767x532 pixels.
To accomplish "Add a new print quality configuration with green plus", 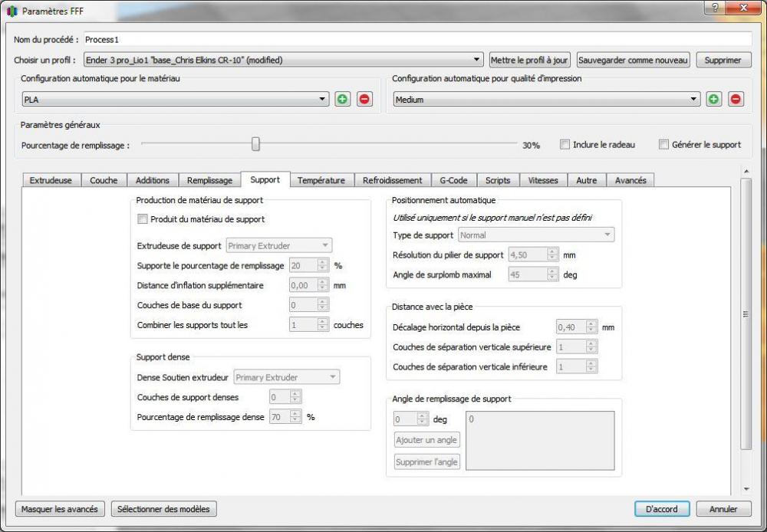I will 713,99.
